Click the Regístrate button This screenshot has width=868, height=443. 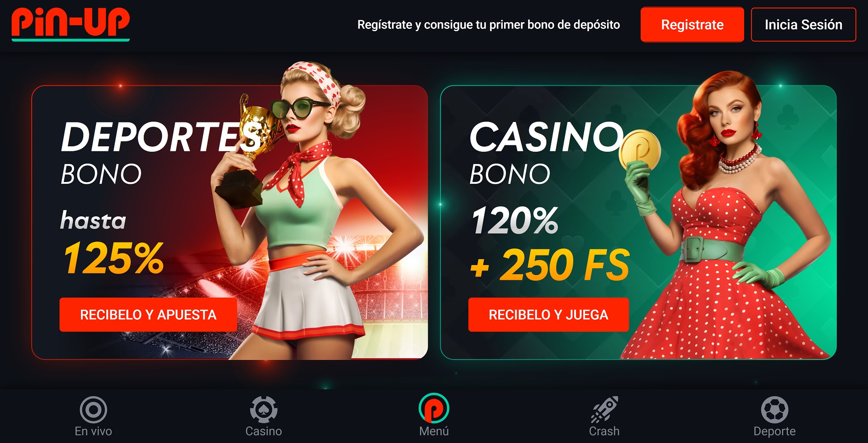point(692,24)
